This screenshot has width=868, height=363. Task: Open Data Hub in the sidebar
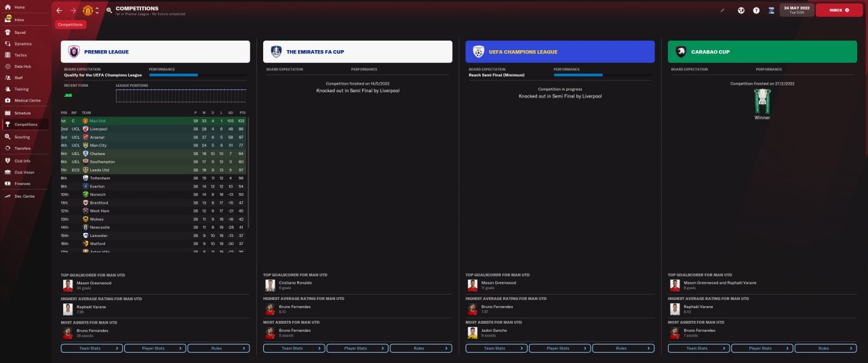[x=24, y=66]
